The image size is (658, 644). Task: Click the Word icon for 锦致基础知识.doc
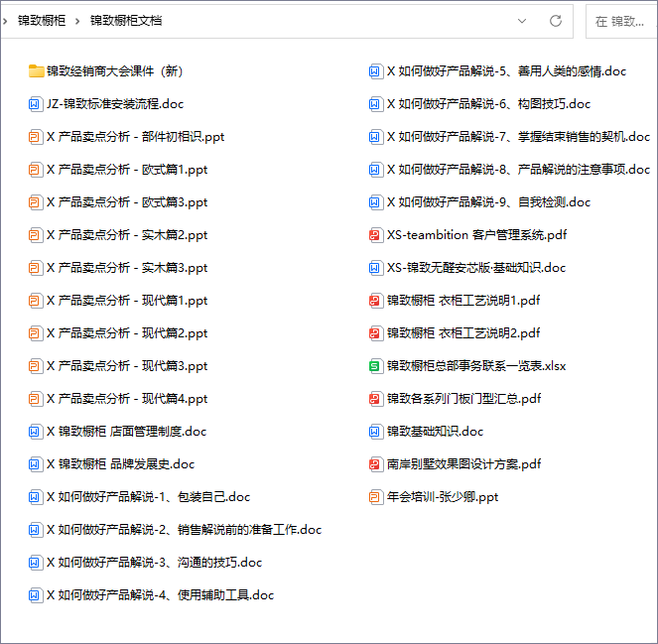pyautogui.click(x=375, y=432)
